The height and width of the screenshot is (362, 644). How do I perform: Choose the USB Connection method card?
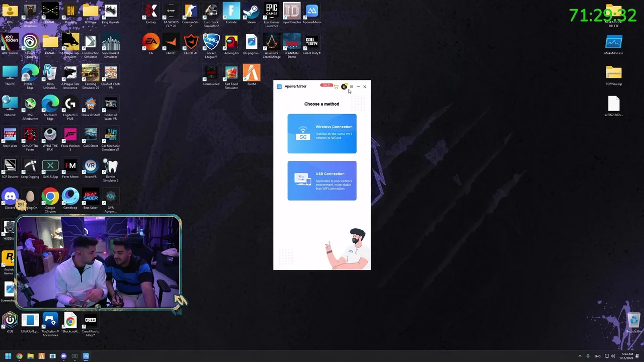point(322,180)
